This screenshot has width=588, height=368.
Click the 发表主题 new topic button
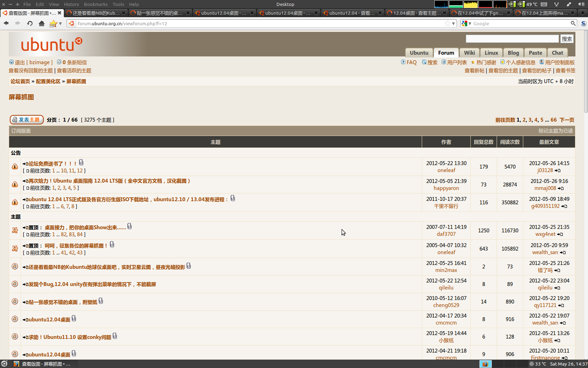(27, 120)
